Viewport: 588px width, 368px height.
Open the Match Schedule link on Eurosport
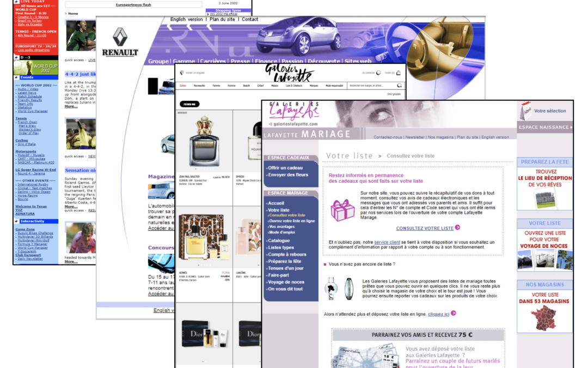click(29, 96)
